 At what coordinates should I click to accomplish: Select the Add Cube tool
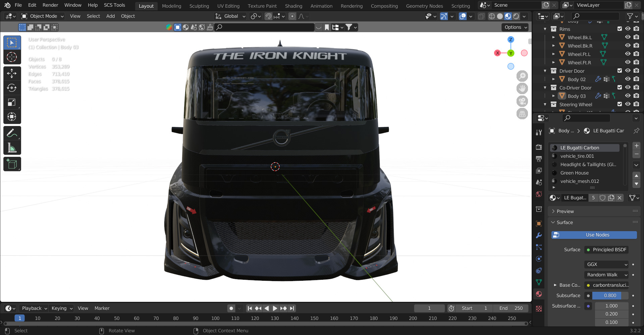coord(12,164)
